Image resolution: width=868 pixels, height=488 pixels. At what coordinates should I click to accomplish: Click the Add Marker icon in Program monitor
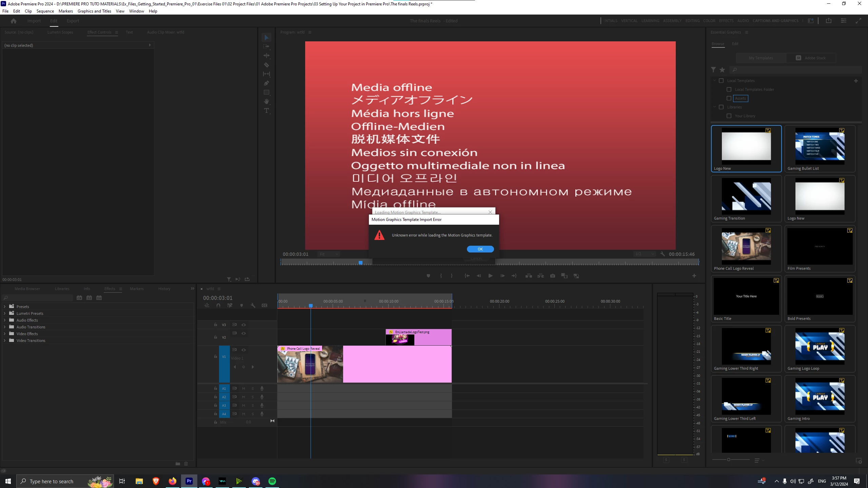[x=428, y=276]
